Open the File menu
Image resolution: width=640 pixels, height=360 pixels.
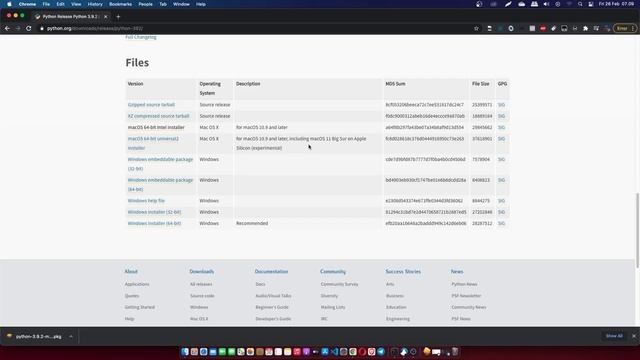pyautogui.click(x=46, y=4)
